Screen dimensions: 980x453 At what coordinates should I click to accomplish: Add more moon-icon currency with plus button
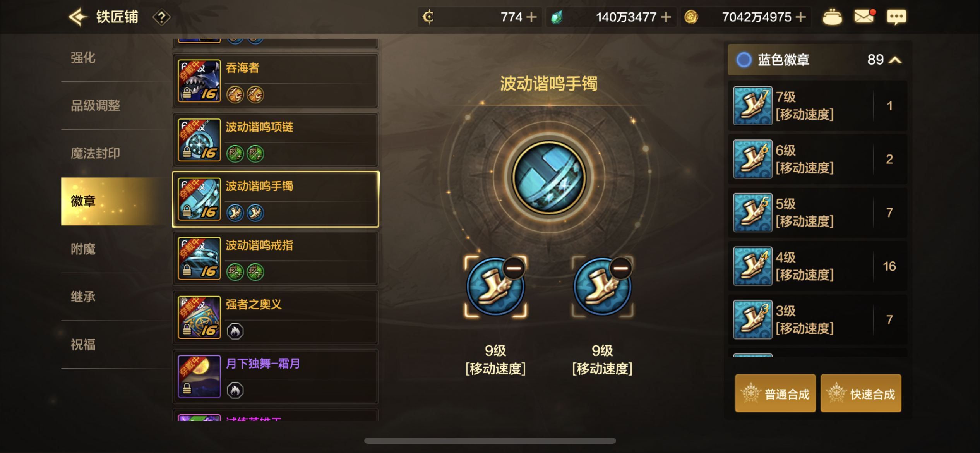[532, 17]
